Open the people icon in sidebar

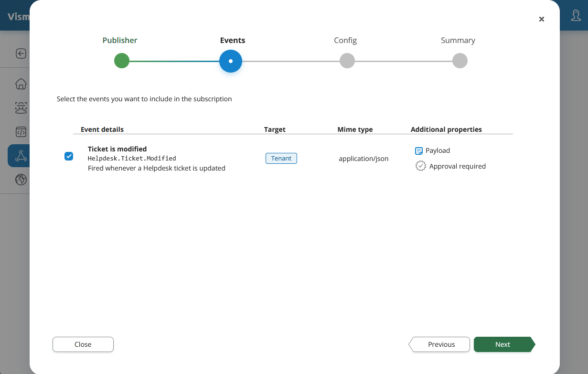[x=21, y=108]
